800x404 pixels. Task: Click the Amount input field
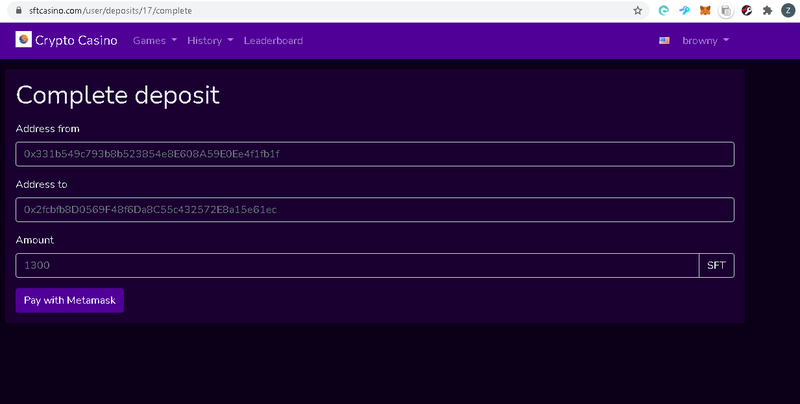tap(357, 265)
